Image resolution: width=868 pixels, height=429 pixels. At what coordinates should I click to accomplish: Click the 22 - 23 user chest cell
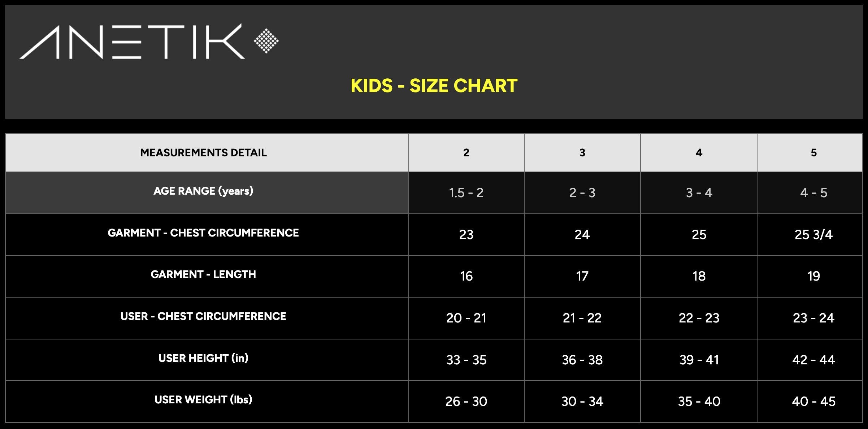click(699, 318)
